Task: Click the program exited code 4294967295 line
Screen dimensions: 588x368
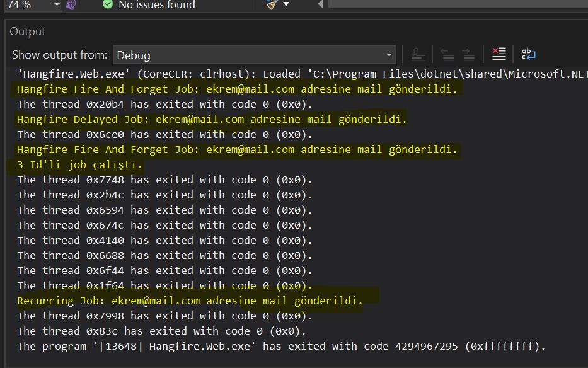Action: [281, 346]
